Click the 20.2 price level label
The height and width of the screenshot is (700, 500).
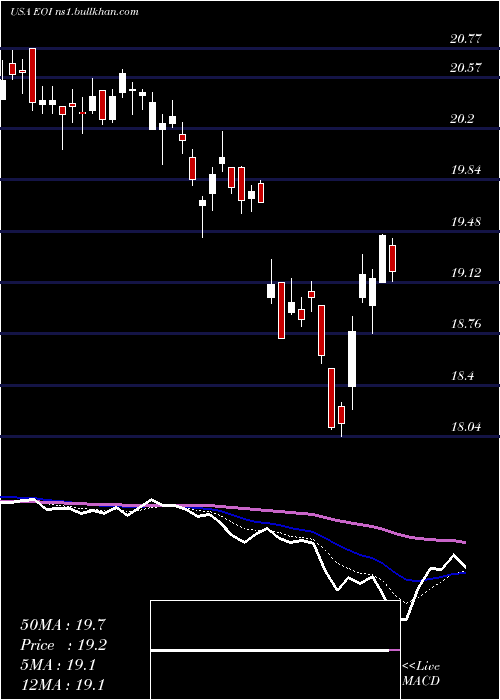(x=462, y=119)
